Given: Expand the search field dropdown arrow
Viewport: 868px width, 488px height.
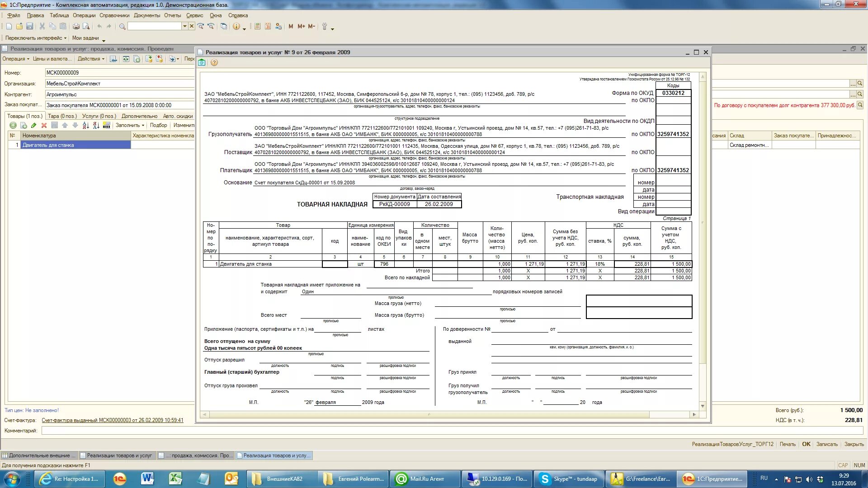Looking at the screenshot, I should pos(184,26).
